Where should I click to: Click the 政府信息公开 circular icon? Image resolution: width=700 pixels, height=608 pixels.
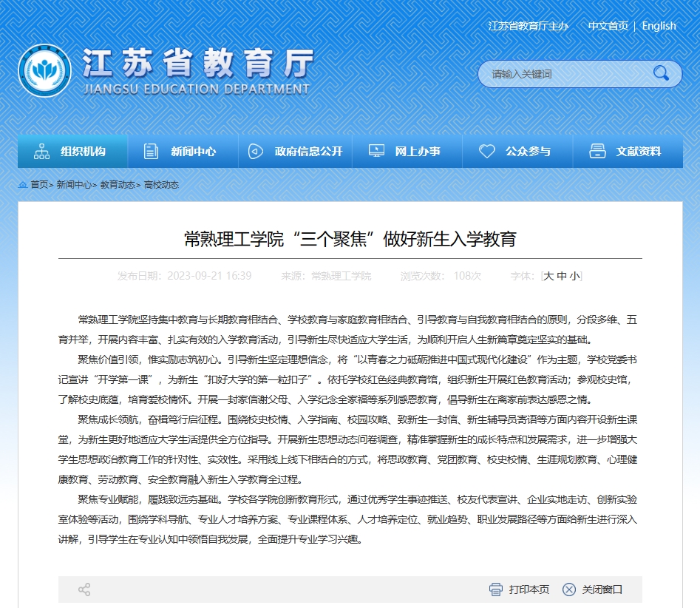[x=255, y=152]
